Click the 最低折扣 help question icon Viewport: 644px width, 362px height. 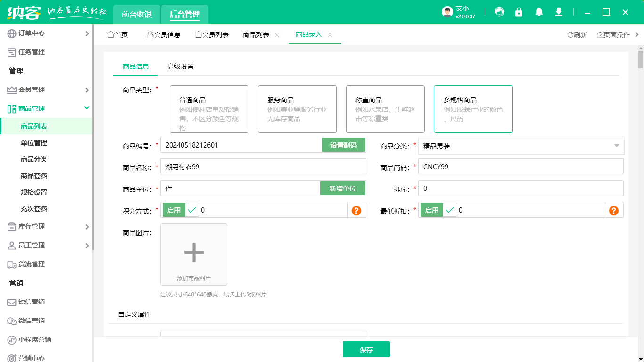[x=614, y=211]
